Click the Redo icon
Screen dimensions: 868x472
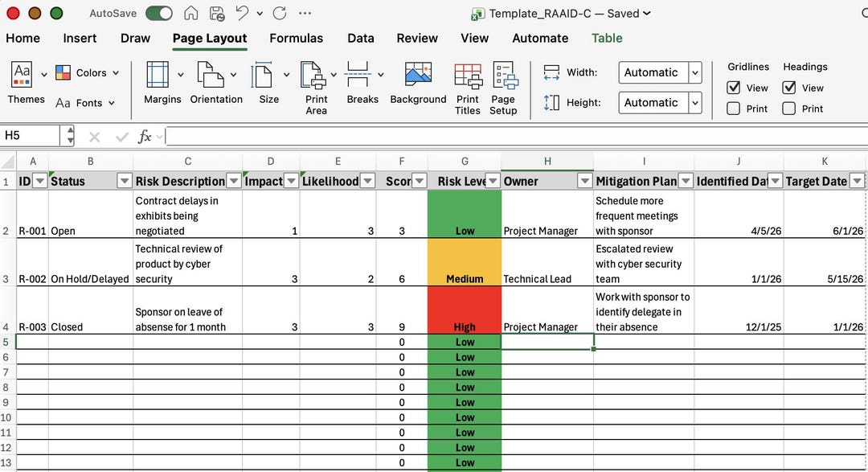point(280,14)
